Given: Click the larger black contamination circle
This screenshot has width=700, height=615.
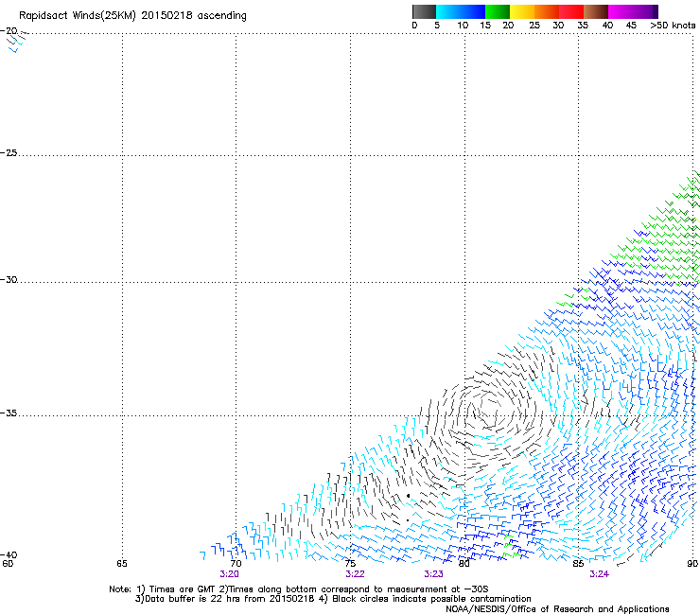Looking at the screenshot, I should point(408,496).
